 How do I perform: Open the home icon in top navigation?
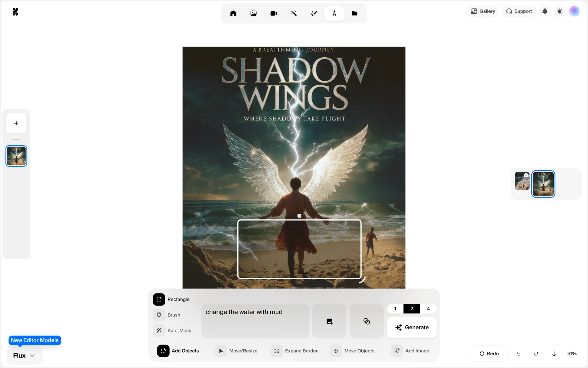click(233, 13)
